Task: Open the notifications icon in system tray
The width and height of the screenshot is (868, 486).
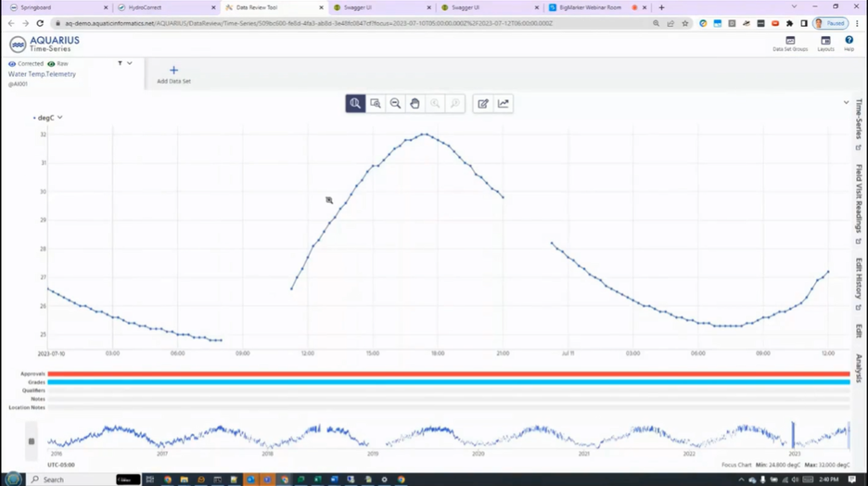Action: point(852,480)
